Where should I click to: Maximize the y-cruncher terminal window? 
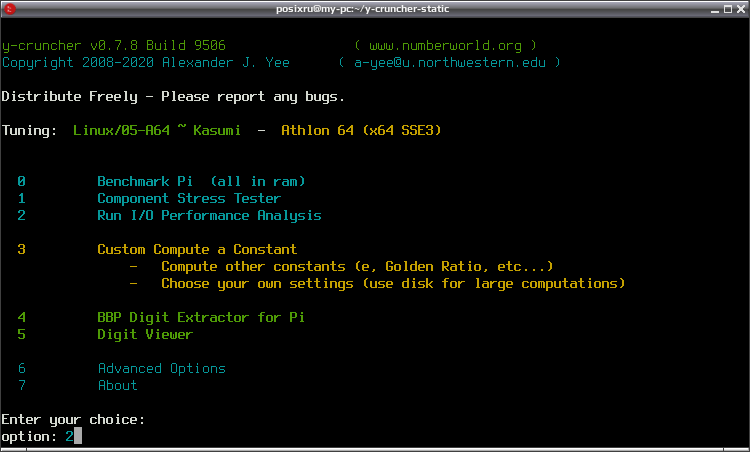(x=728, y=9)
